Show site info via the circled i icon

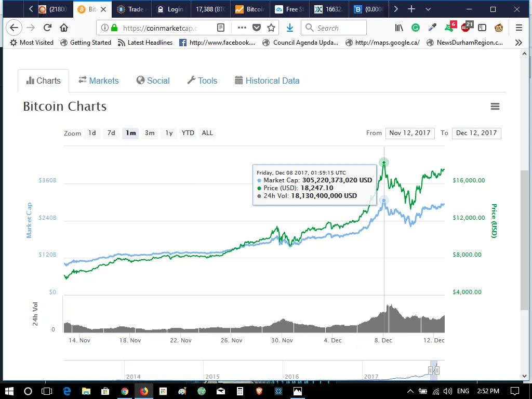(x=105, y=28)
